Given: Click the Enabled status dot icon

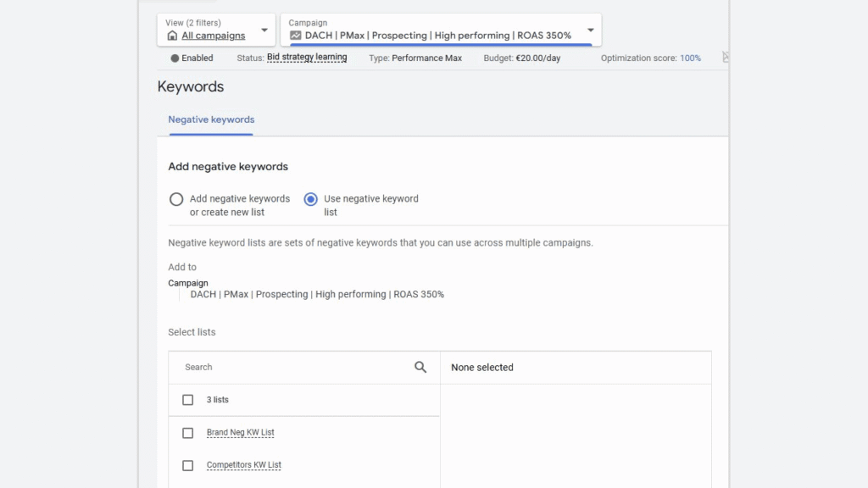Looking at the screenshot, I should point(175,58).
